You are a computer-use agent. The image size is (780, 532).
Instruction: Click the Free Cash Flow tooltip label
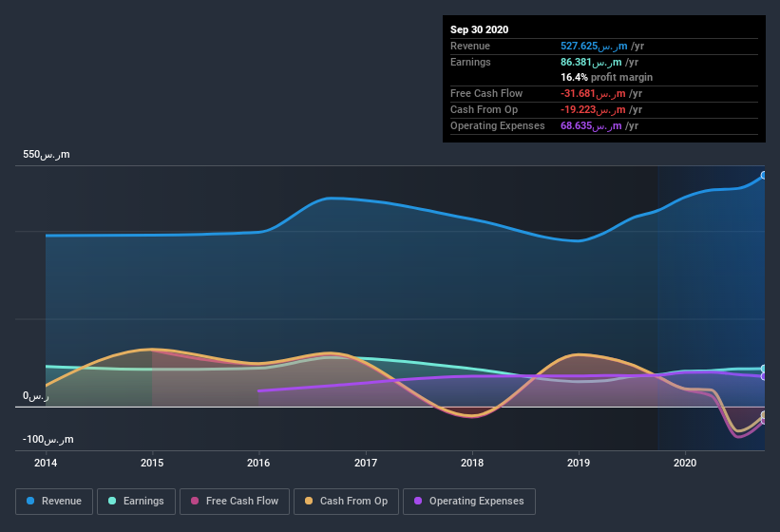(486, 93)
